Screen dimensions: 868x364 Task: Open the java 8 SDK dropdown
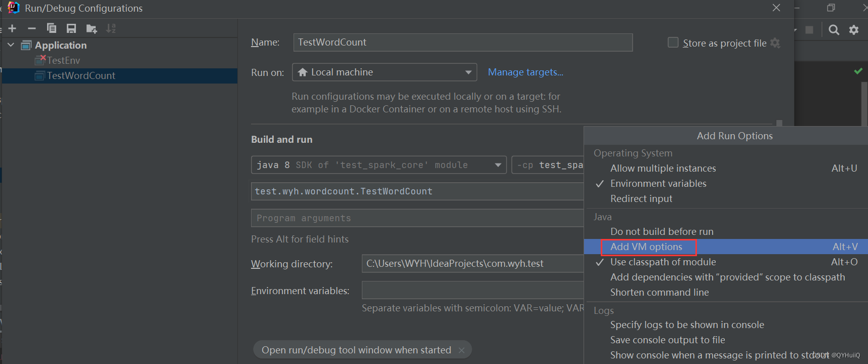click(x=379, y=165)
